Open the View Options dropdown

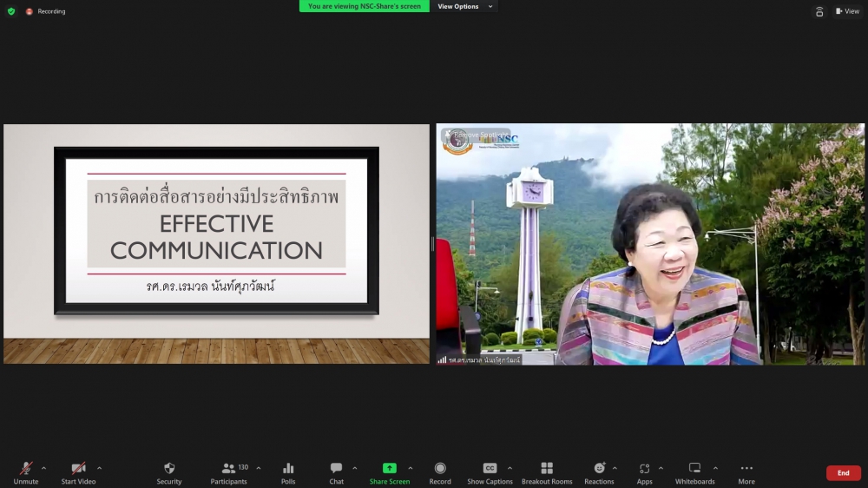(x=464, y=6)
